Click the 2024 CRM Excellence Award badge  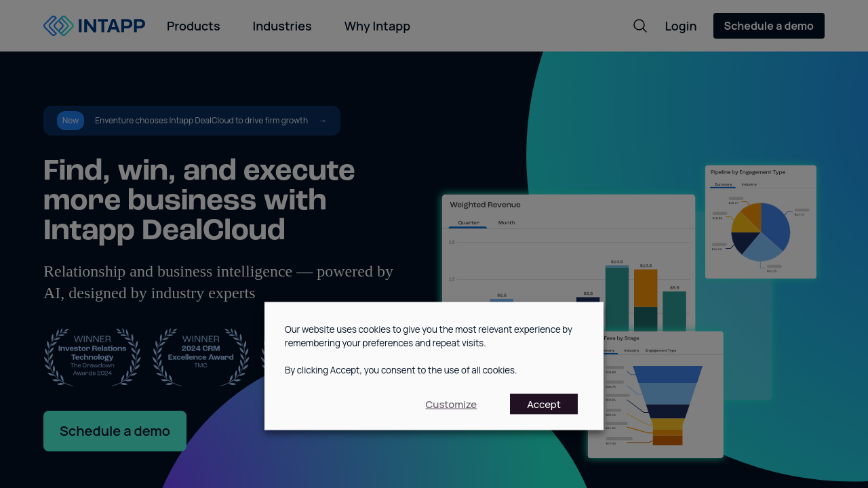(x=201, y=357)
